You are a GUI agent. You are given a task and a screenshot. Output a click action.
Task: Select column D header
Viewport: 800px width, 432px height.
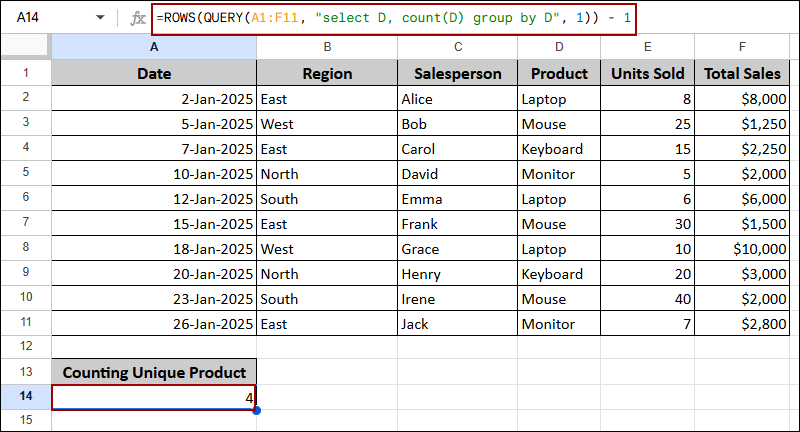[x=559, y=47]
